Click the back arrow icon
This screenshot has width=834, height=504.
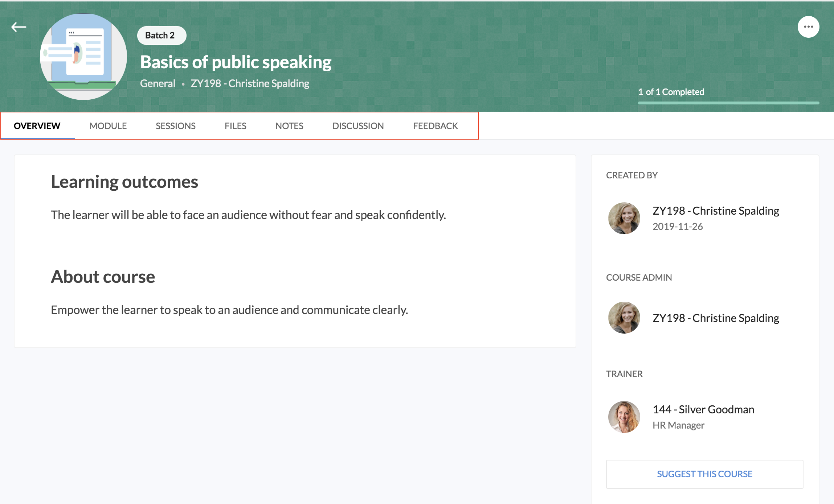click(19, 27)
